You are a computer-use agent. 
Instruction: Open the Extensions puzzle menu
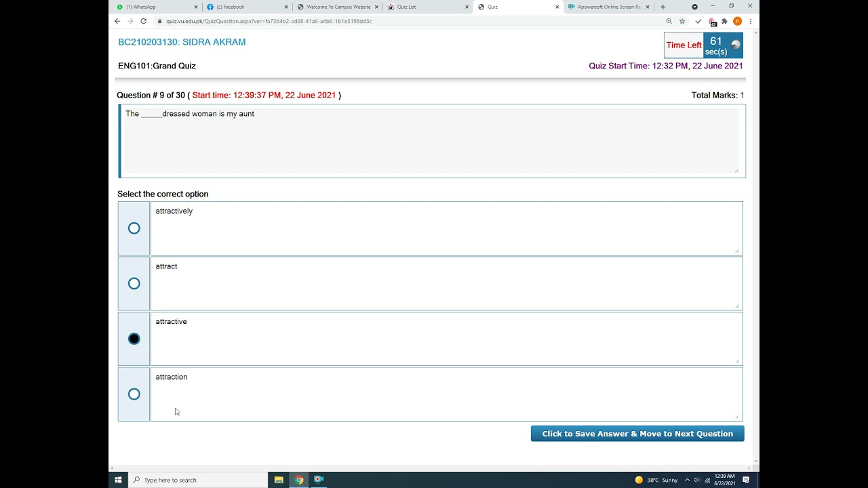click(724, 21)
